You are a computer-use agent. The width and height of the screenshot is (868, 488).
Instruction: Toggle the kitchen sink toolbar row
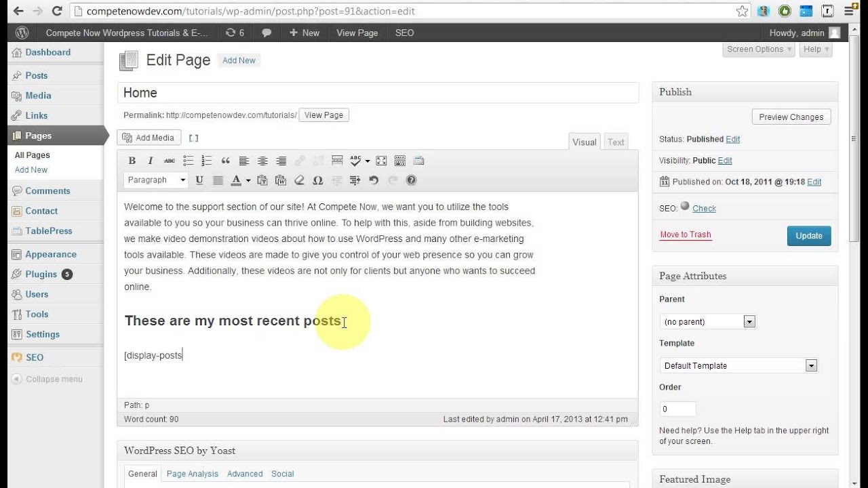tap(400, 161)
